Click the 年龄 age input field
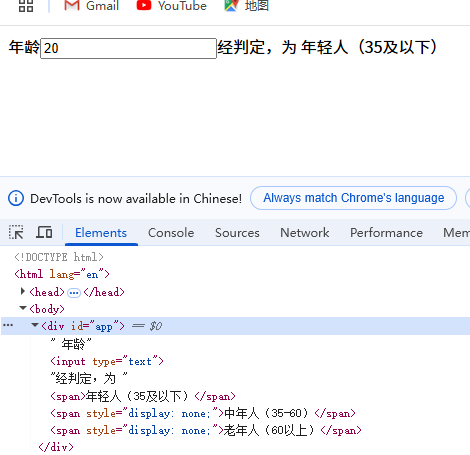The height and width of the screenshot is (455, 470). coord(128,48)
